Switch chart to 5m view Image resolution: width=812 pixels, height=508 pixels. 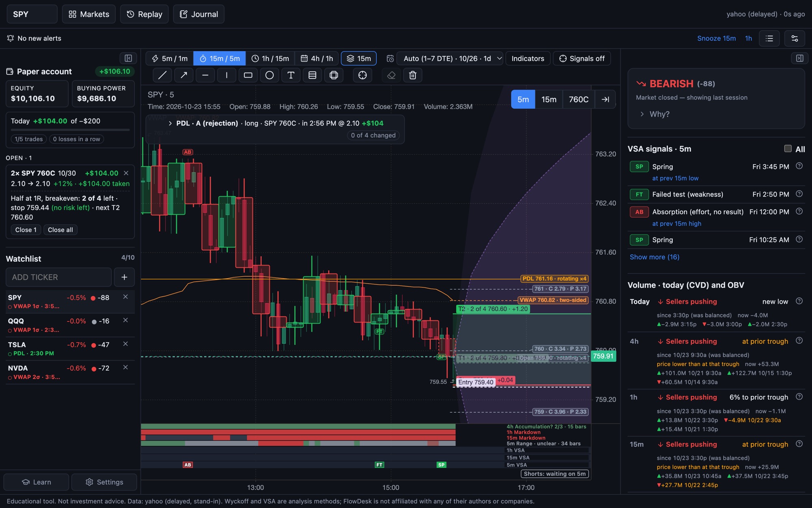coord(523,99)
